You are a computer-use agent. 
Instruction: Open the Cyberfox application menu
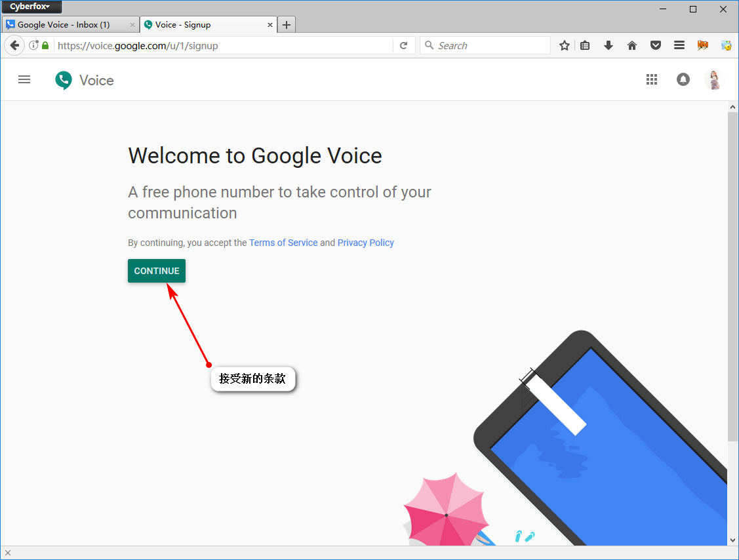(31, 7)
